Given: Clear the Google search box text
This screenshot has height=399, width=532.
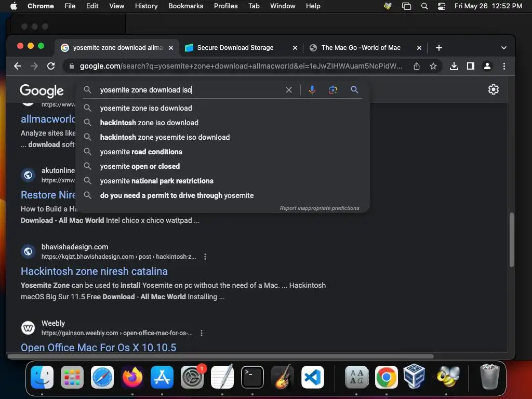Looking at the screenshot, I should (289, 90).
